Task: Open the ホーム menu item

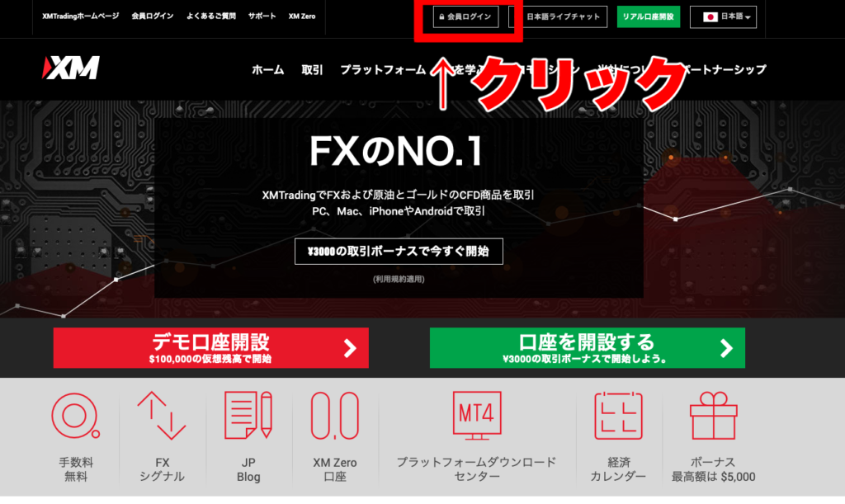Action: pyautogui.click(x=268, y=69)
